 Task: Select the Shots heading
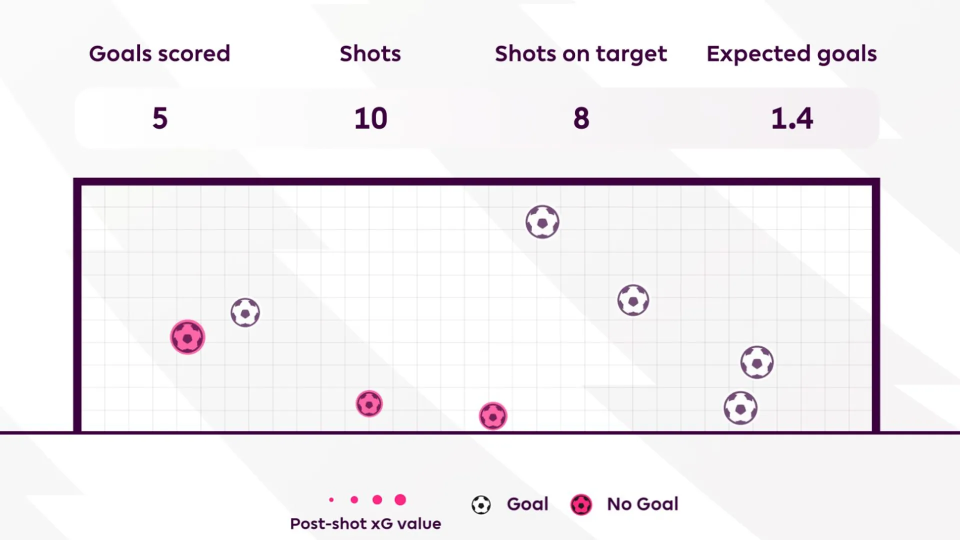coord(370,54)
